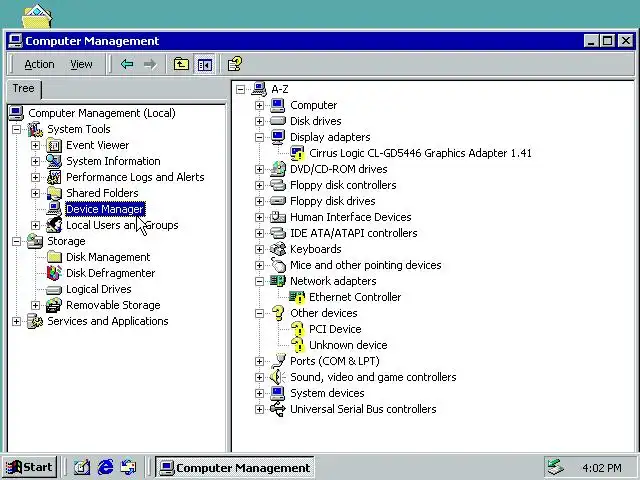Expand the DVD/CD-ROM drives category

point(259,169)
